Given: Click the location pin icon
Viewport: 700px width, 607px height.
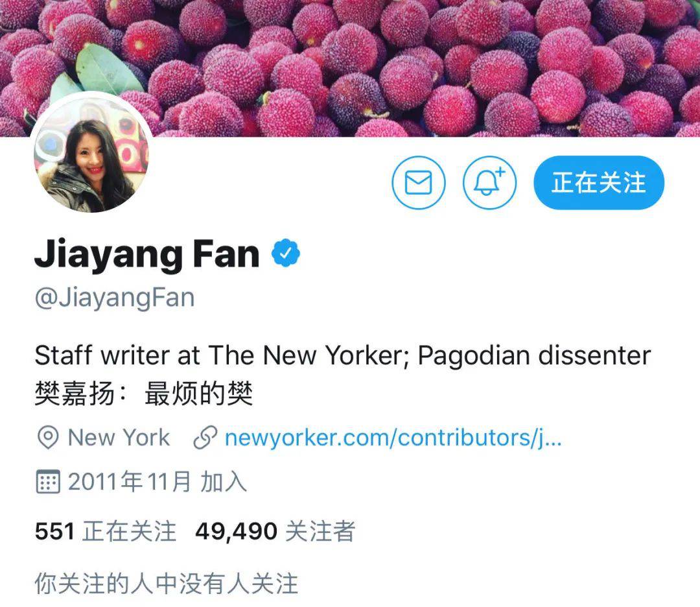Looking at the screenshot, I should (48, 437).
